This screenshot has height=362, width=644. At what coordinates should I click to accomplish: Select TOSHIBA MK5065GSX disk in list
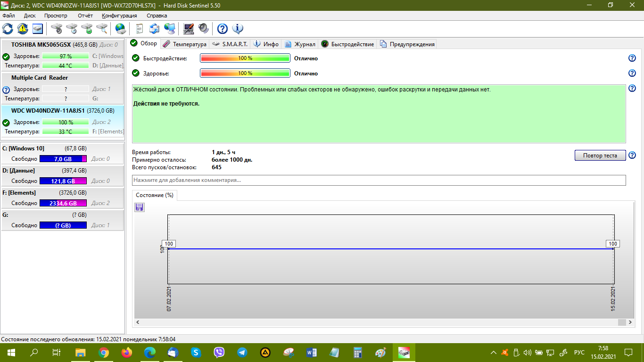click(x=63, y=55)
